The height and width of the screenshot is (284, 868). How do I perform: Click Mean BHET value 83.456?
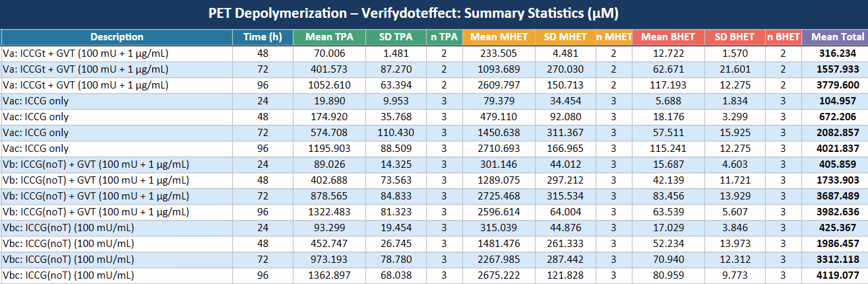(669, 196)
